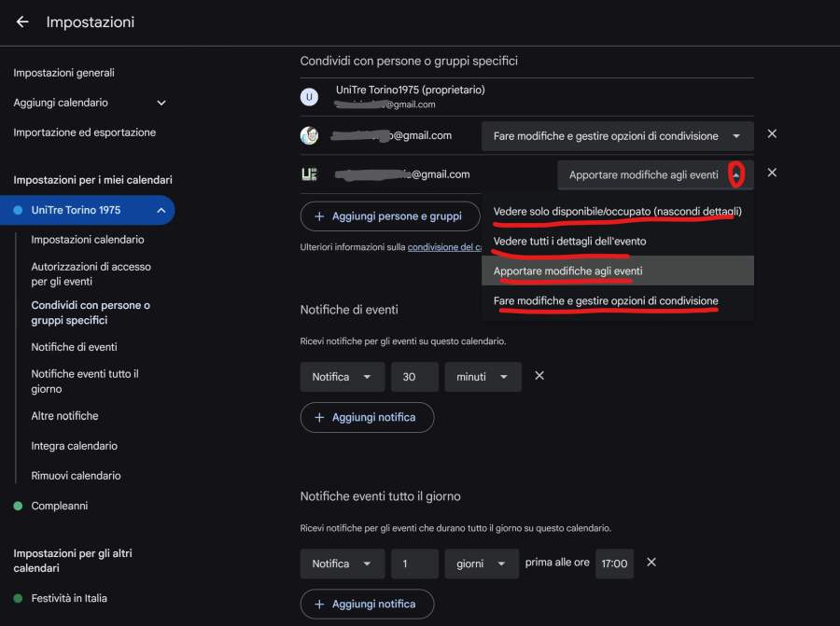Click the back arrow next to Impostazioni
840x626 pixels.
coord(22,21)
